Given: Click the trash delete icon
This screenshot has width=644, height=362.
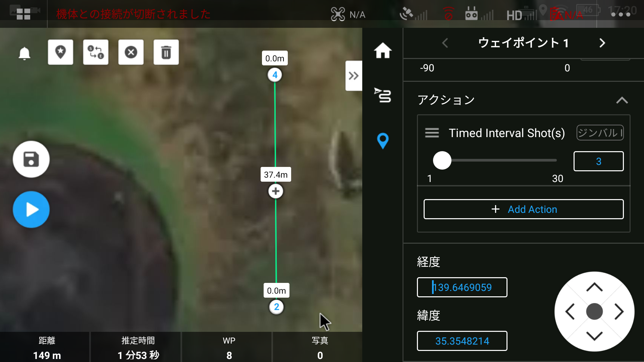Looking at the screenshot, I should coord(166,52).
